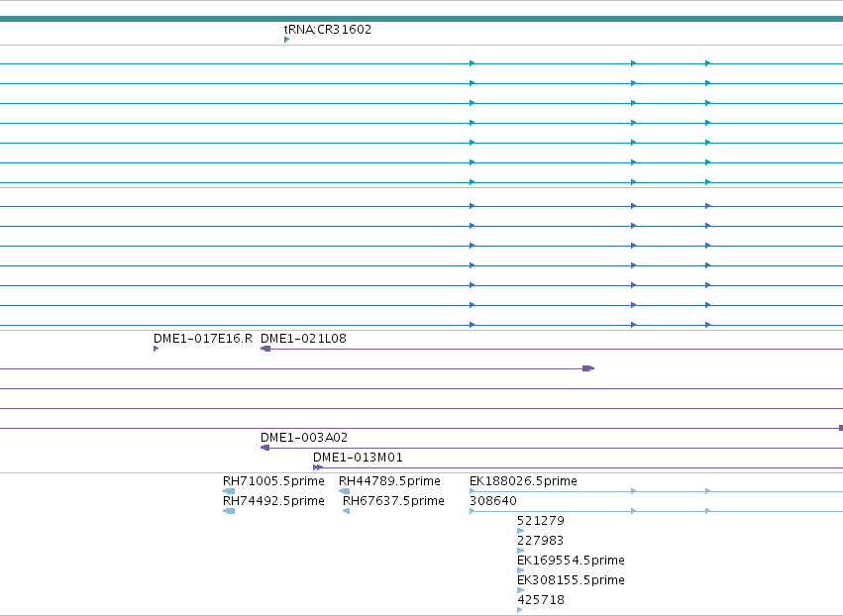Click the DME1-021L08 feature label

pyautogui.click(x=303, y=338)
